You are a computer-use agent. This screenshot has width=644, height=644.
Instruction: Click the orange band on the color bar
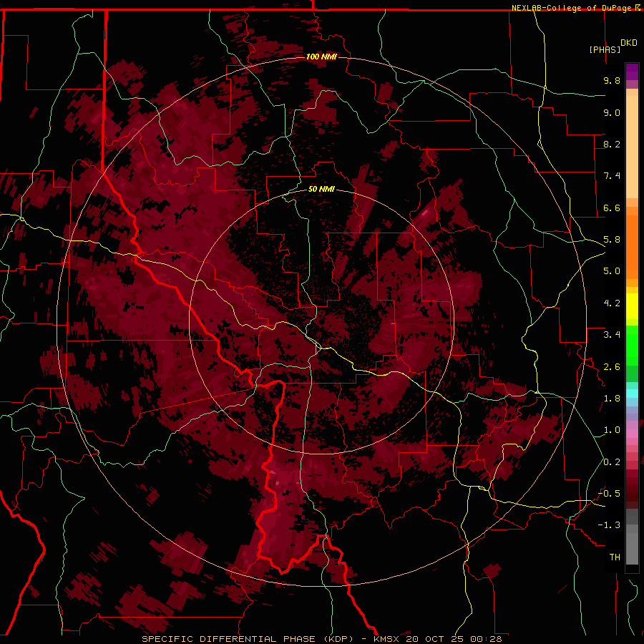click(632, 248)
